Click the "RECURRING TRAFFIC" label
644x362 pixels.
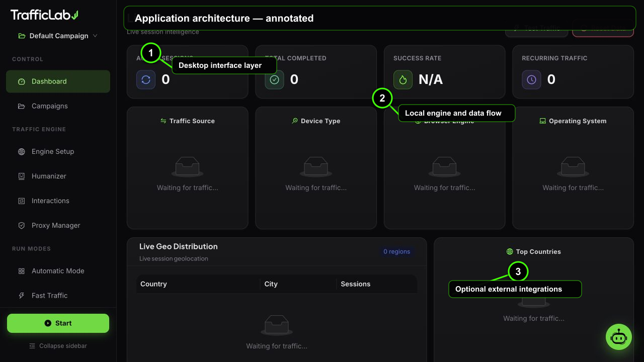pos(554,58)
